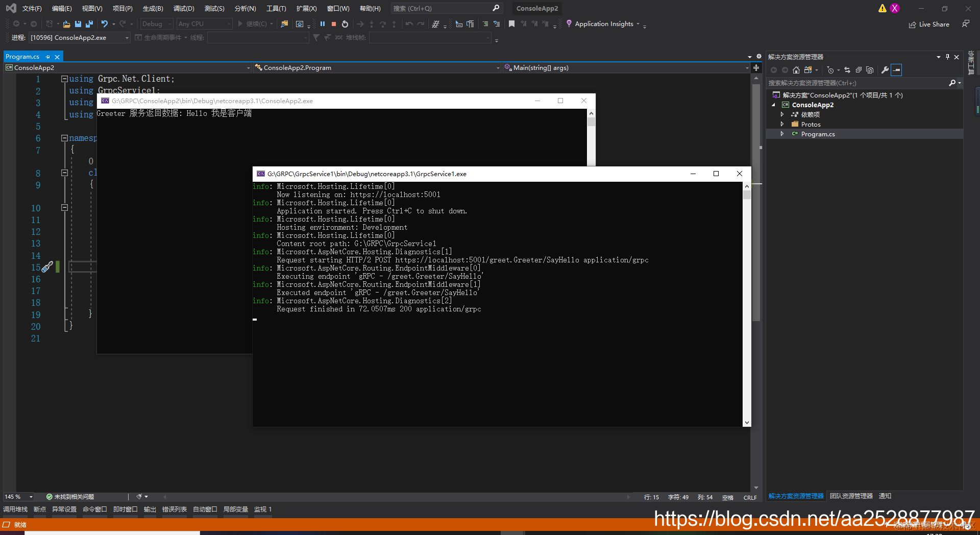Click the search magnifier in Solution Explorer
This screenshot has height=535, width=980.
coord(952,83)
